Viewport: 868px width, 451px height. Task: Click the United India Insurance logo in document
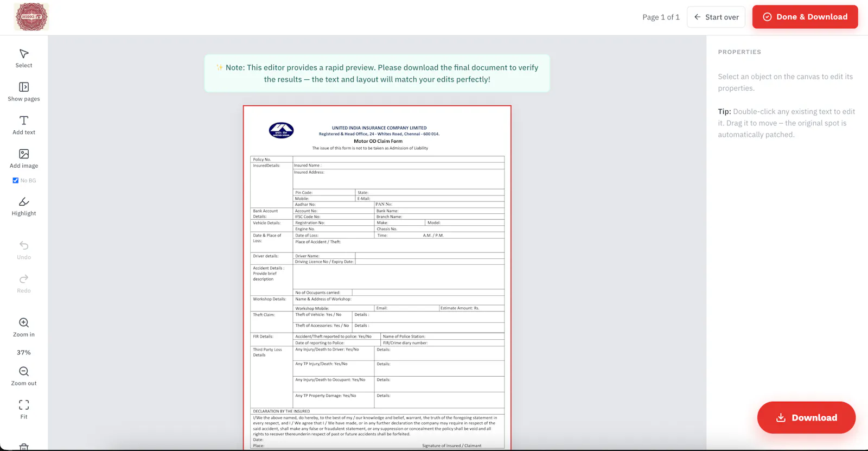tap(281, 130)
